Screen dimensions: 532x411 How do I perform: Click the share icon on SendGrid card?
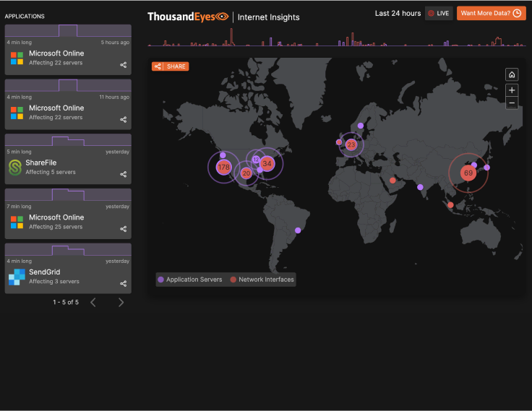[123, 283]
